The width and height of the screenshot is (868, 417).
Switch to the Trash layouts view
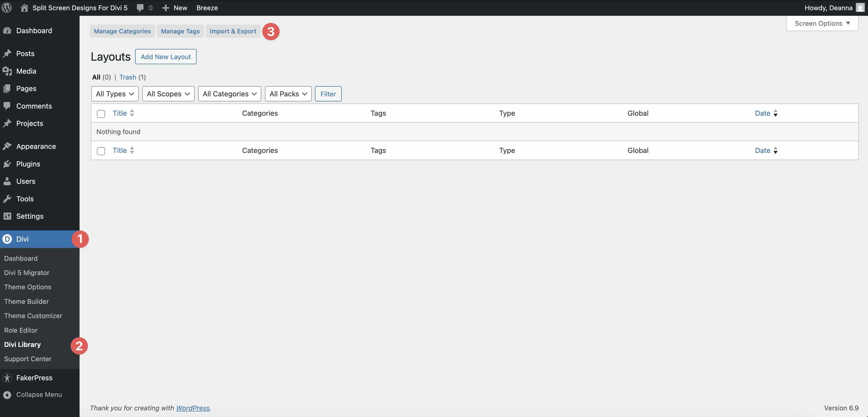[x=127, y=77]
